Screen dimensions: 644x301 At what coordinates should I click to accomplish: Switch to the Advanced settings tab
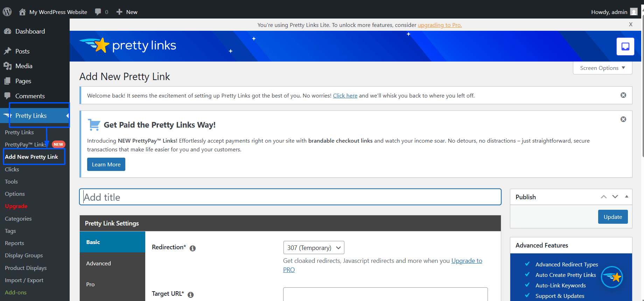[112, 263]
